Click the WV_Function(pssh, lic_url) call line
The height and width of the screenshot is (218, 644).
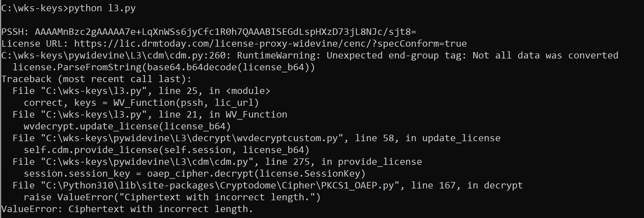pyautogui.click(x=141, y=103)
